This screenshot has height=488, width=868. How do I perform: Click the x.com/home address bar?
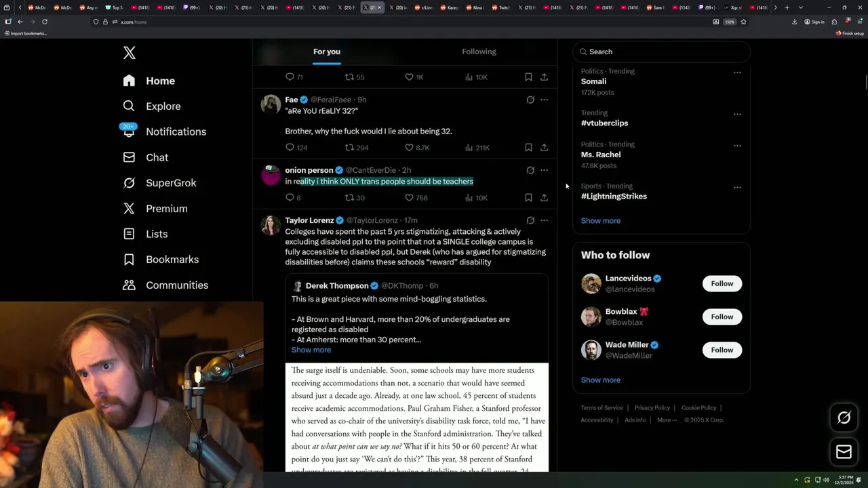(x=407, y=22)
